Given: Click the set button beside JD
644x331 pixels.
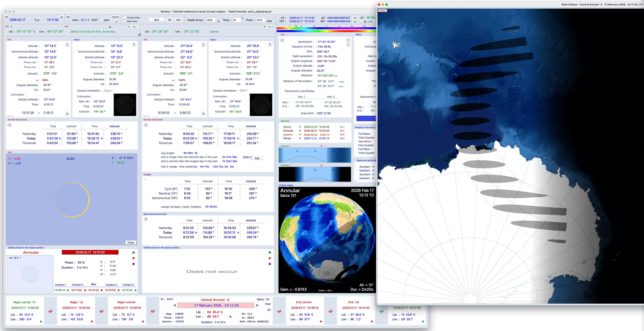Looking at the screenshot, I should point(355,18).
